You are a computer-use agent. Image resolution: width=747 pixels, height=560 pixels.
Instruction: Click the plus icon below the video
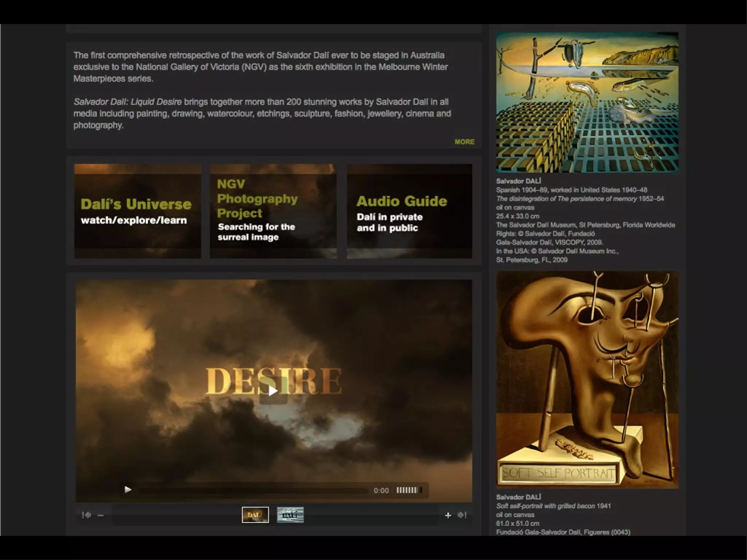click(x=448, y=515)
